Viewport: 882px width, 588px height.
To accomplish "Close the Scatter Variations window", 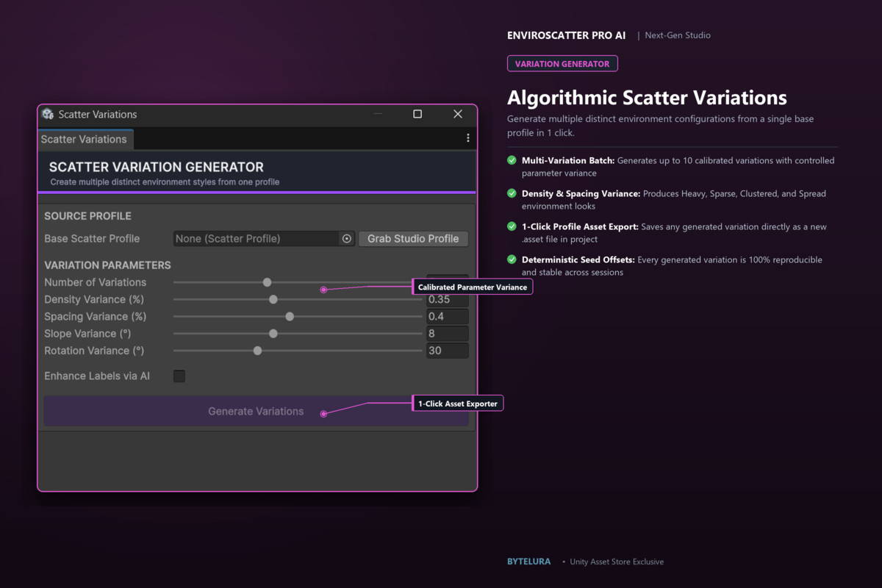I will 458,114.
